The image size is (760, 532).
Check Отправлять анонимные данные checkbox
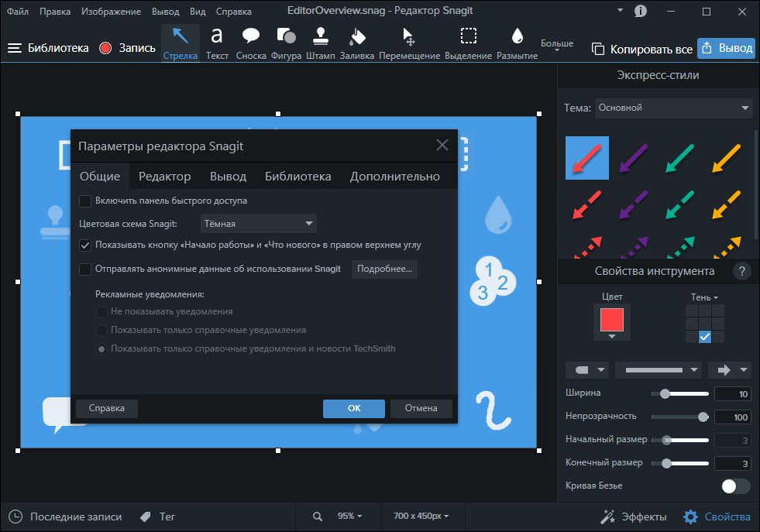[85, 269]
